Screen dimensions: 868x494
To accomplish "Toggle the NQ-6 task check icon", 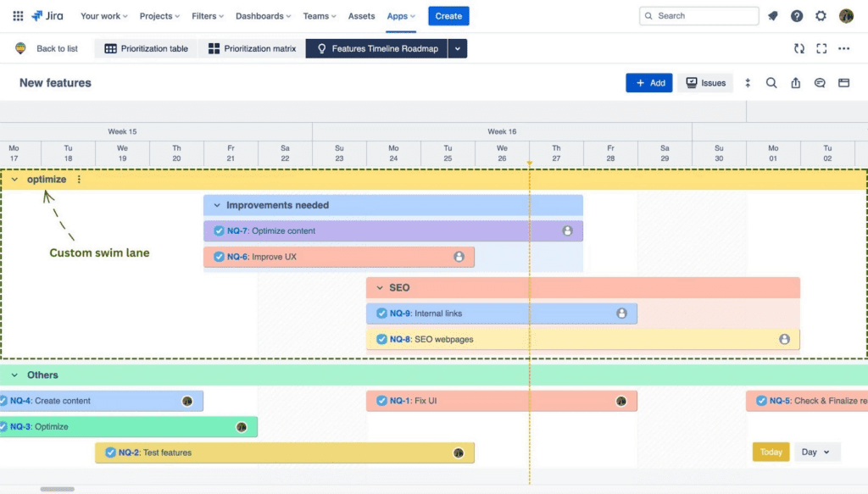I will point(219,257).
